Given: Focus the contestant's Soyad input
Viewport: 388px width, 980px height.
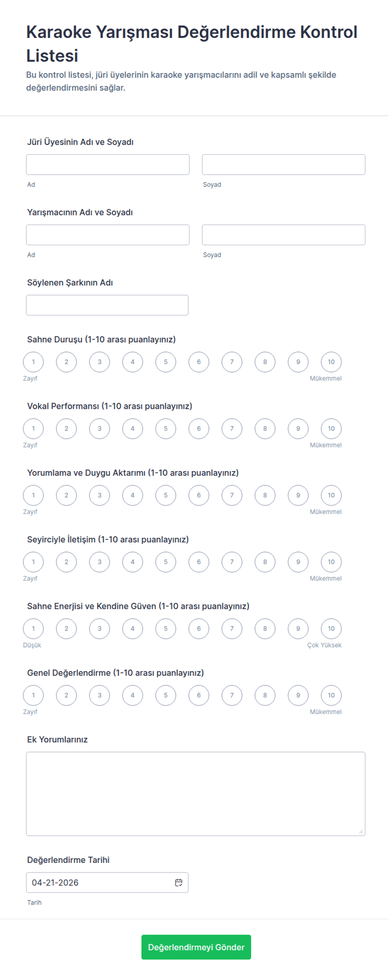Looking at the screenshot, I should tap(283, 235).
